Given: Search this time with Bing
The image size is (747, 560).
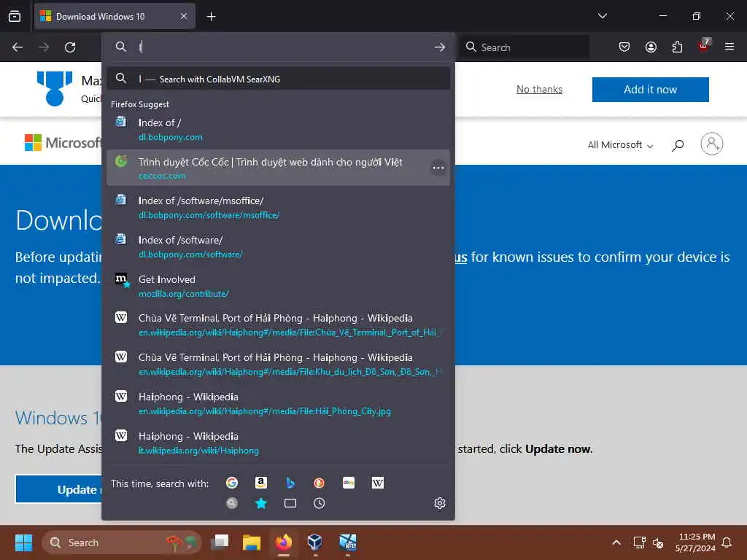Looking at the screenshot, I should pyautogui.click(x=290, y=483).
